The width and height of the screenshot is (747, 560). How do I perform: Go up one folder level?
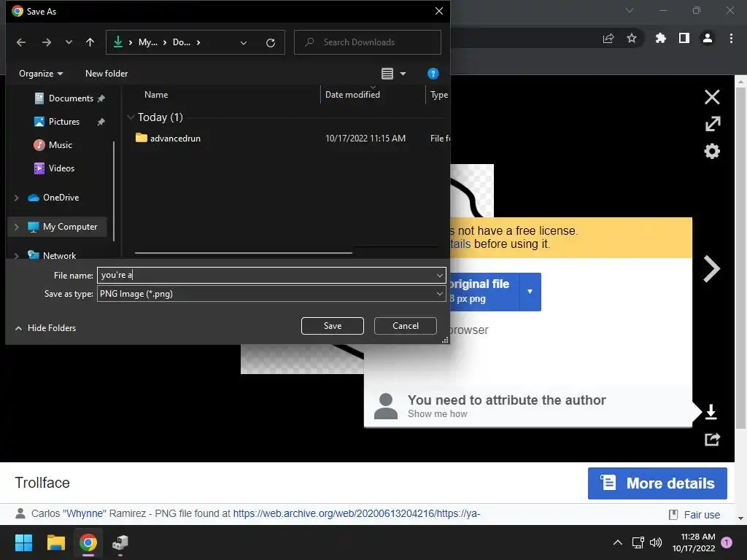90,42
